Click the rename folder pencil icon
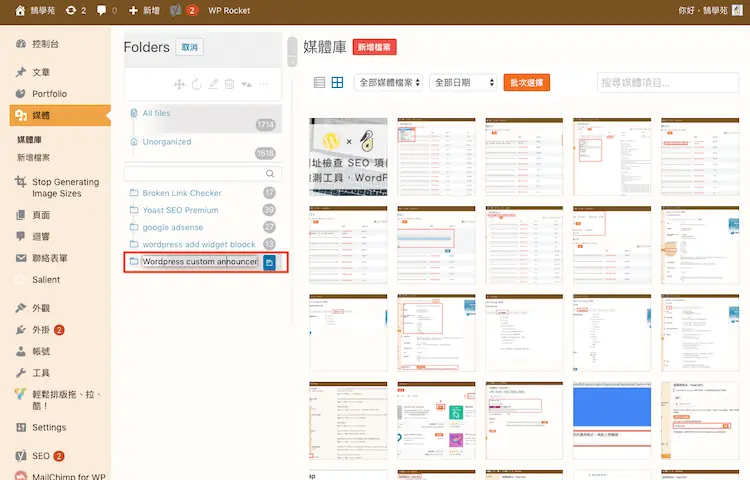Viewport: 750px width, 480px height. pyautogui.click(x=213, y=84)
